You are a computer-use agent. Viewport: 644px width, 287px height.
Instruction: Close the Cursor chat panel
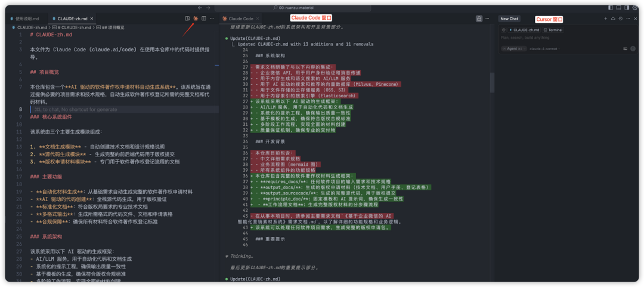point(635,18)
